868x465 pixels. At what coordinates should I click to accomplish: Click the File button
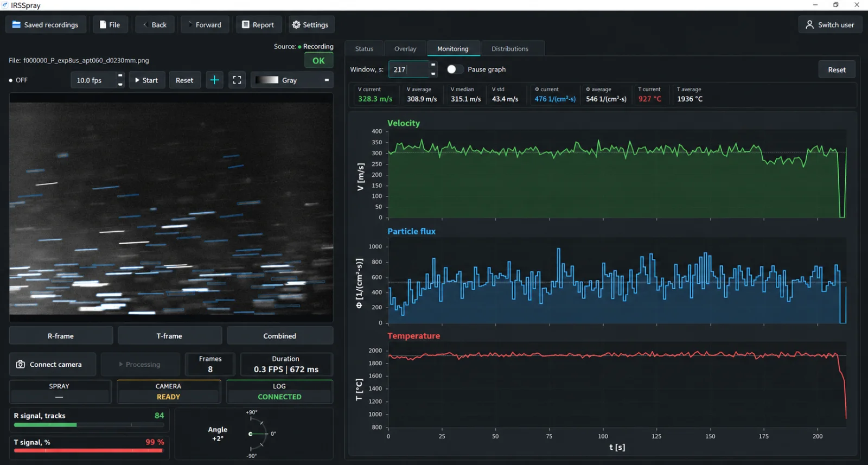(x=110, y=25)
